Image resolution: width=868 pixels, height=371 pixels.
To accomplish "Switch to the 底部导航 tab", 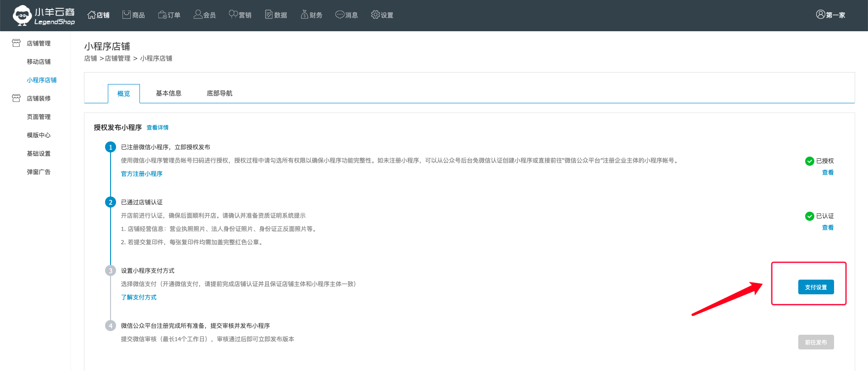I will point(219,93).
